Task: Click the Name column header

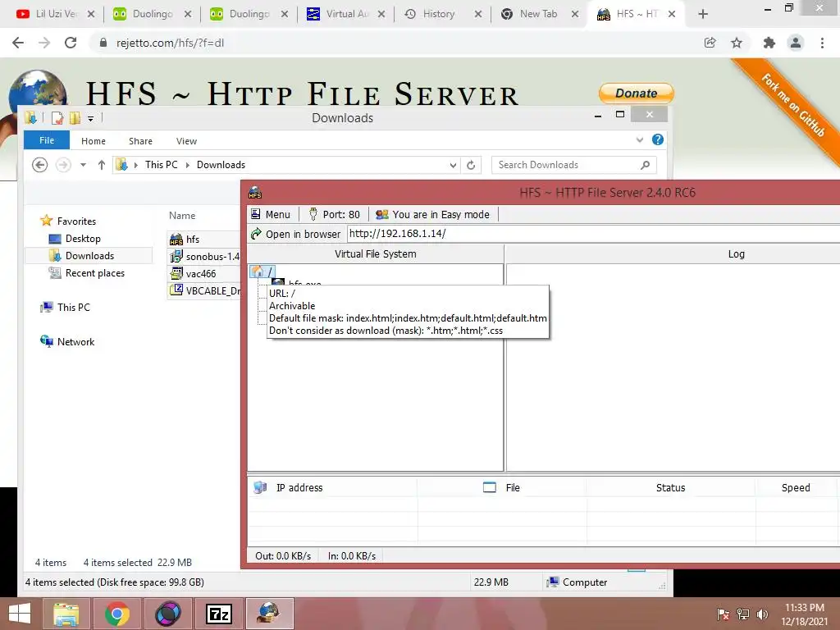Action: tap(182, 216)
